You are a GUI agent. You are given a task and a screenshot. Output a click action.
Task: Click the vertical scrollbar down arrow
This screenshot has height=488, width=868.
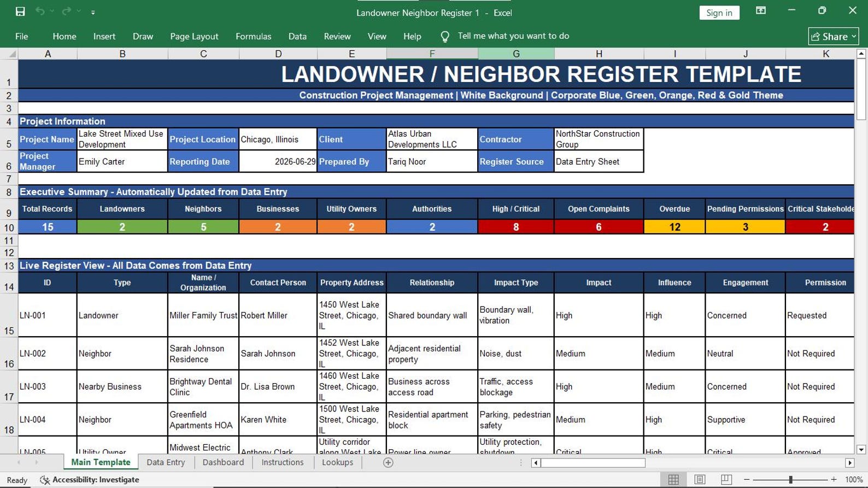861,450
